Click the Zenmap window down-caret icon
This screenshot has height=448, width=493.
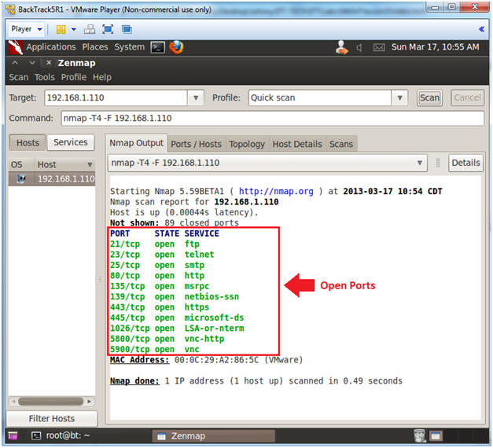pos(32,63)
